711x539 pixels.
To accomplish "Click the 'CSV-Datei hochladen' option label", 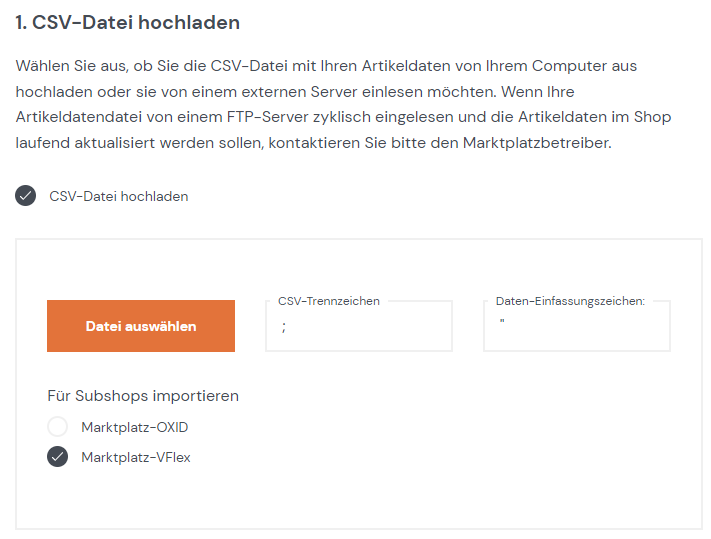I will [119, 196].
